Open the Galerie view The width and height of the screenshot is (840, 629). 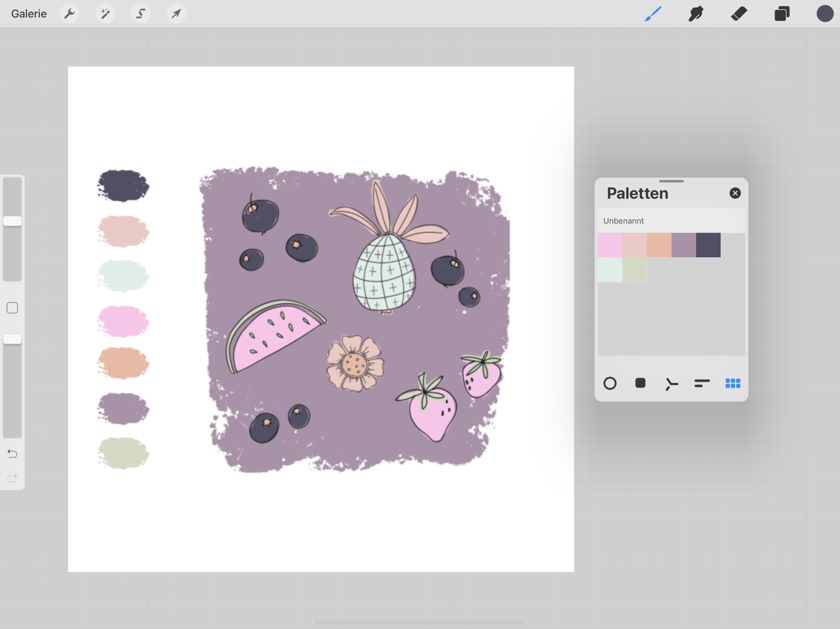(x=29, y=14)
